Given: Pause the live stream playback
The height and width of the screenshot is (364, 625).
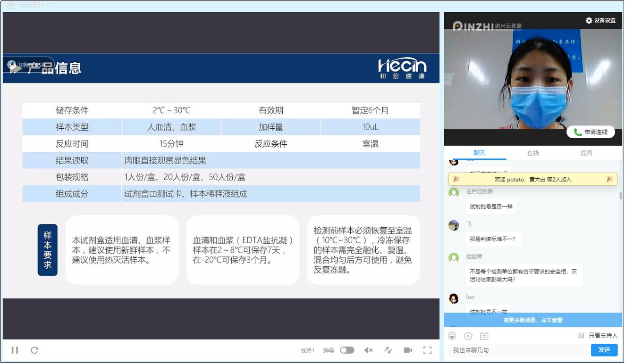Looking at the screenshot, I should [x=15, y=350].
